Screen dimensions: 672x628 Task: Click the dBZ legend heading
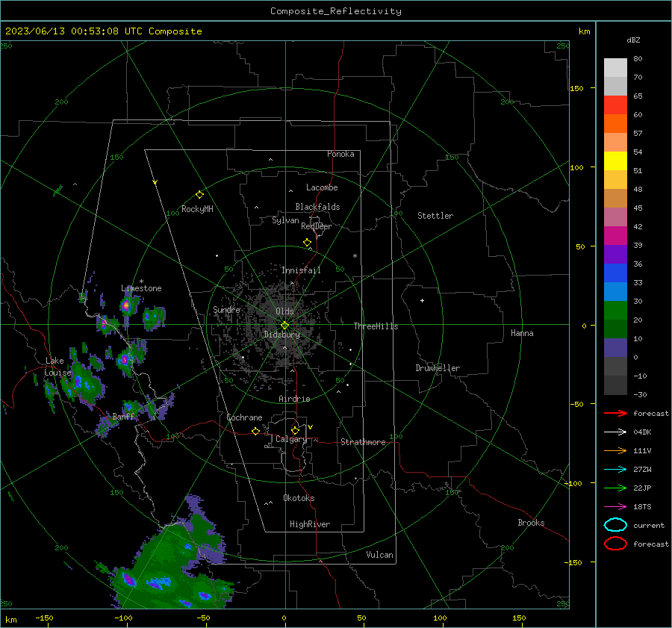[633, 40]
